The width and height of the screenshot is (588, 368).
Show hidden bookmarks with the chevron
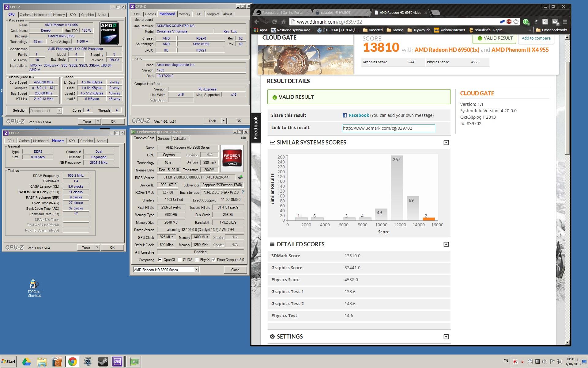point(530,30)
